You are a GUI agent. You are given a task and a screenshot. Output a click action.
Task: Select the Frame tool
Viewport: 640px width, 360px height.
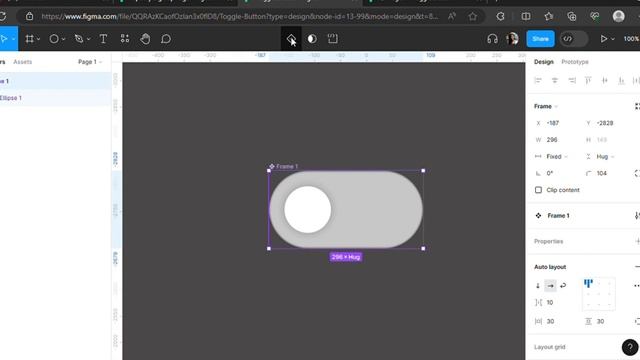coord(29,39)
